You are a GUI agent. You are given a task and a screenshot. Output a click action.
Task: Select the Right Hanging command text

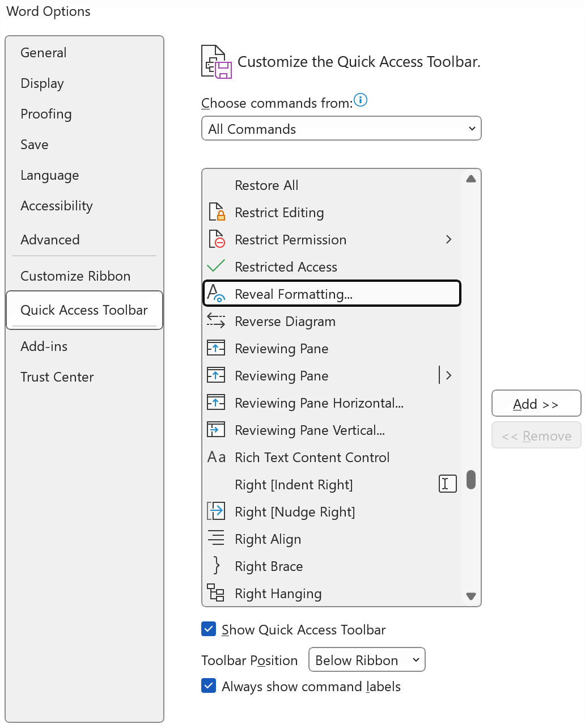278,594
